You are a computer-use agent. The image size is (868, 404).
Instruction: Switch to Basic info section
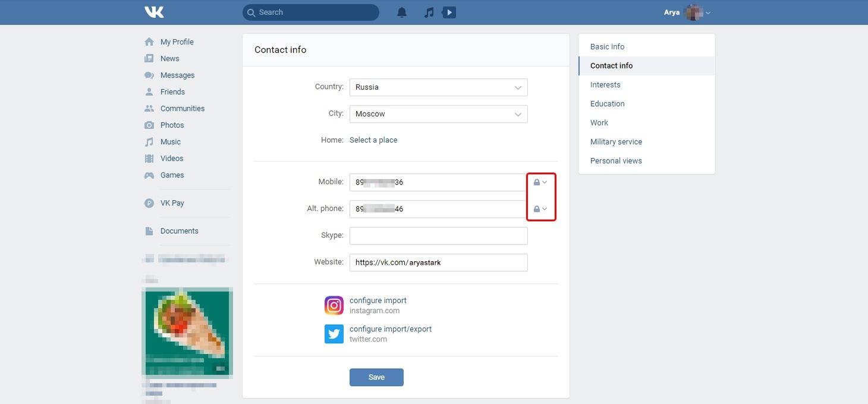coord(647,46)
